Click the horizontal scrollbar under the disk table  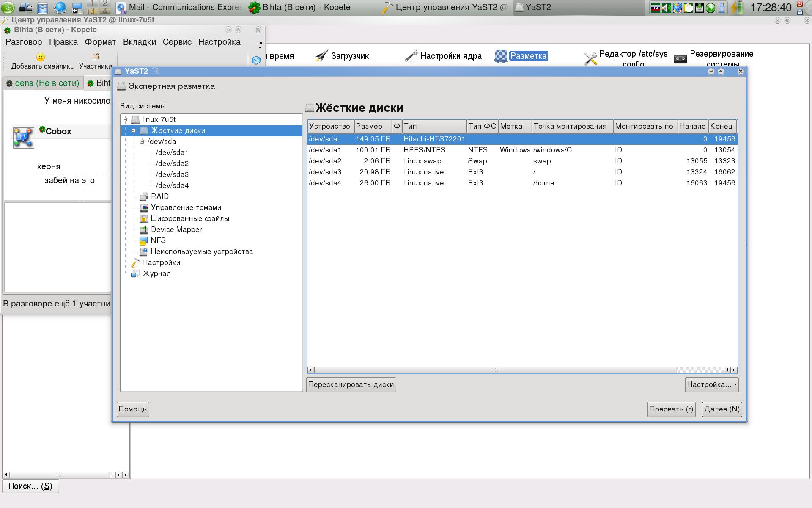495,370
